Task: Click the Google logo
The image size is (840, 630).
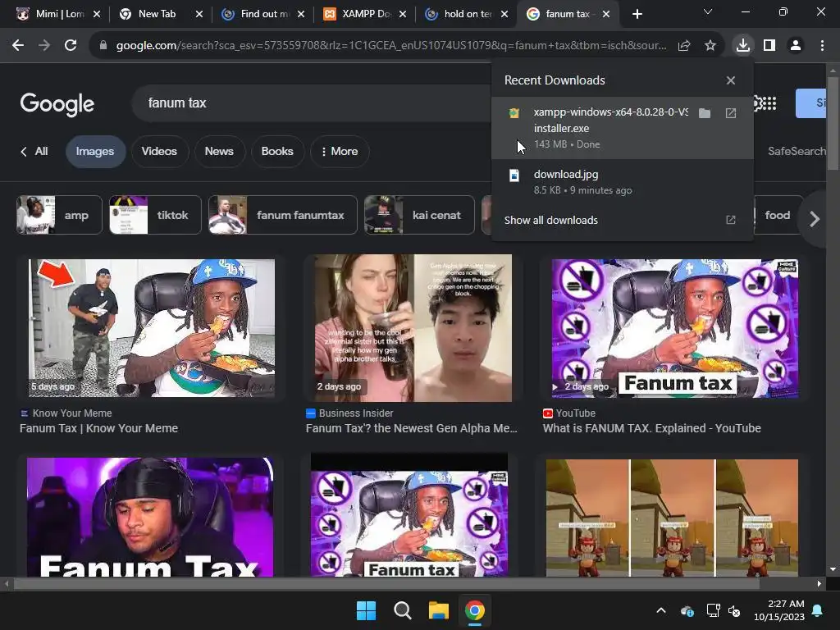Action: pyautogui.click(x=57, y=103)
